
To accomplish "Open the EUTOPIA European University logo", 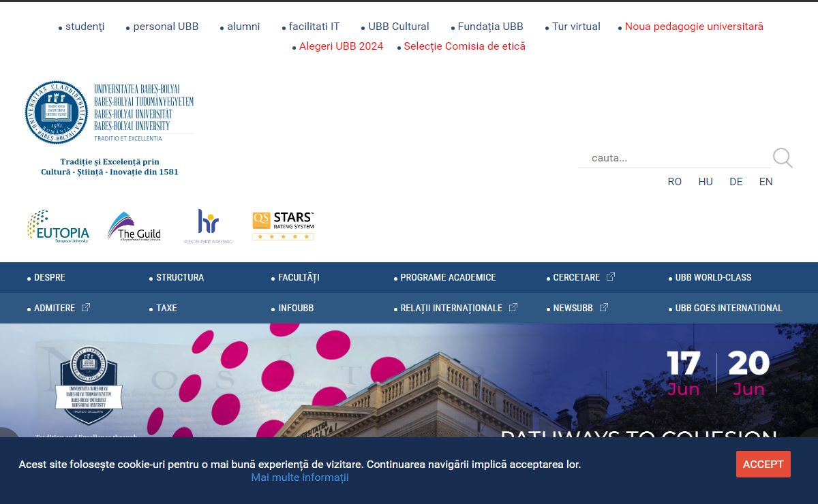I will click(x=58, y=226).
